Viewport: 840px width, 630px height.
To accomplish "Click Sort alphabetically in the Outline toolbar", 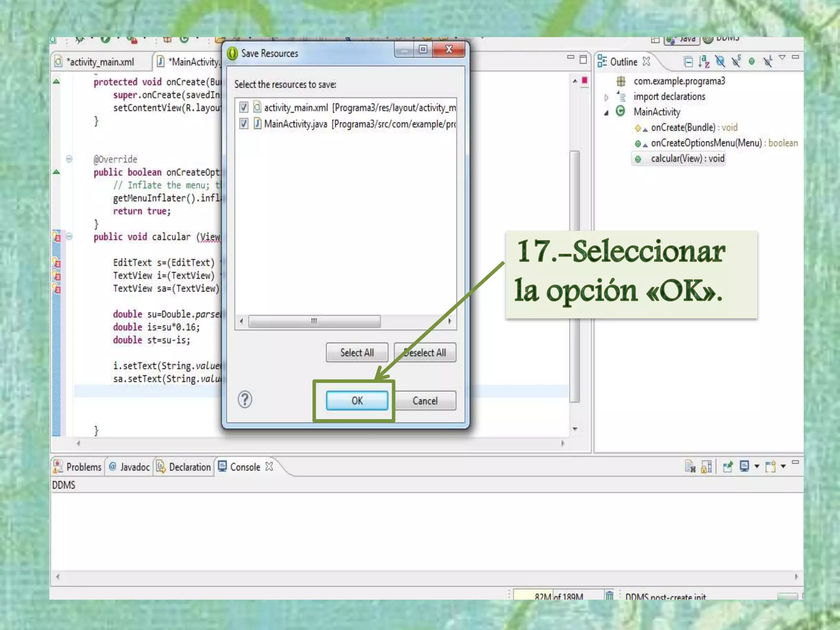I will tap(704, 62).
